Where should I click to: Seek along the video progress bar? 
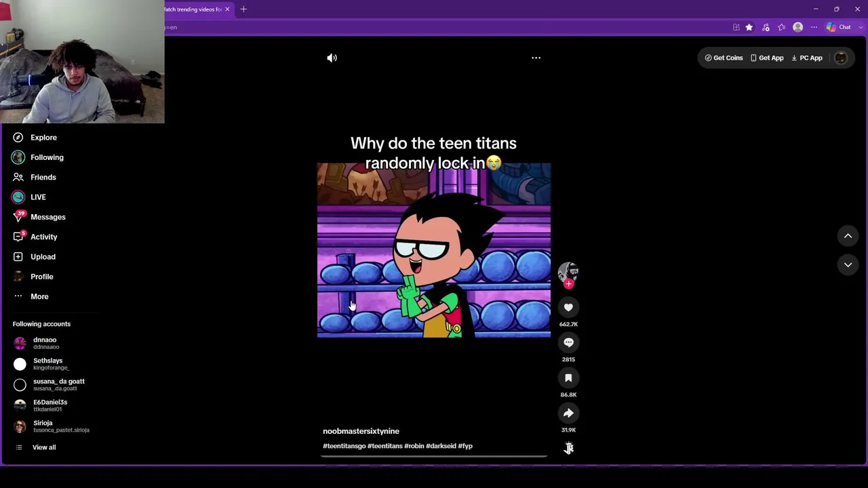[434, 456]
